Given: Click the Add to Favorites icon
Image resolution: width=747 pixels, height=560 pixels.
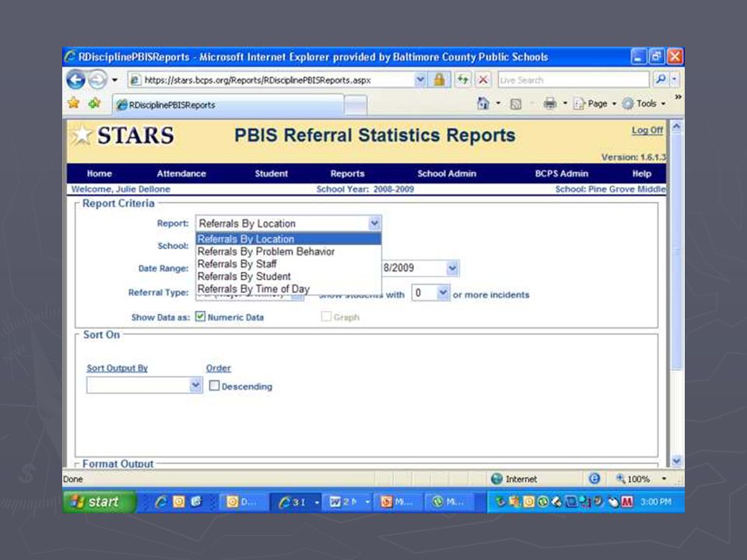Looking at the screenshot, I should (x=94, y=103).
